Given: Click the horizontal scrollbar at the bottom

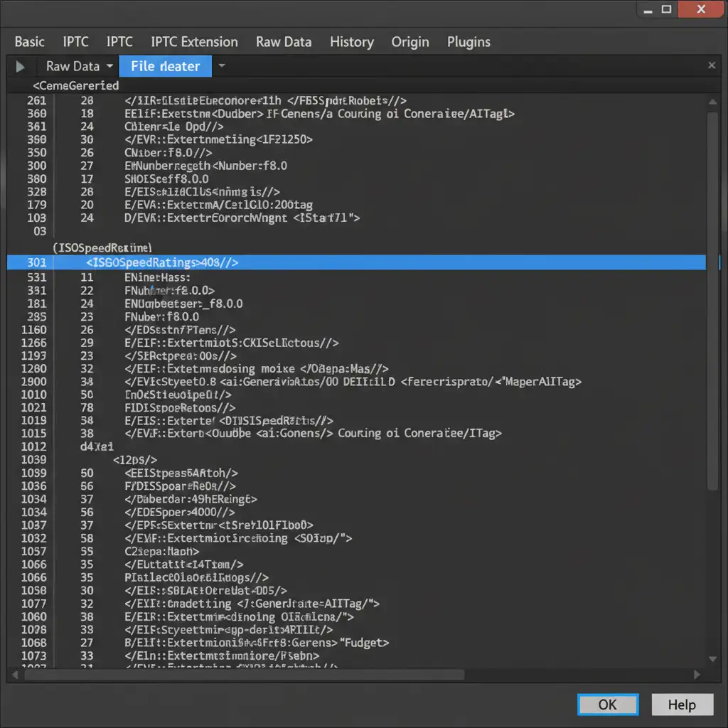Looking at the screenshot, I should pos(242,673).
